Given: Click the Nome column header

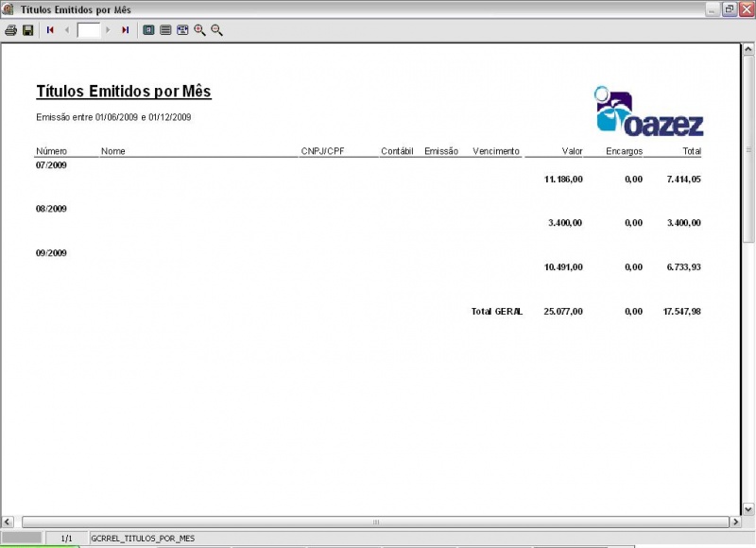Looking at the screenshot, I should (113, 151).
